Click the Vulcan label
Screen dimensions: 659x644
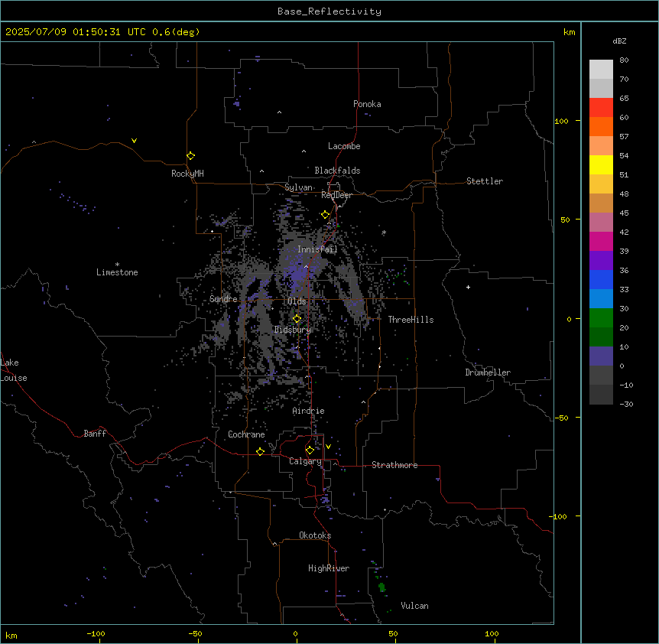(414, 606)
